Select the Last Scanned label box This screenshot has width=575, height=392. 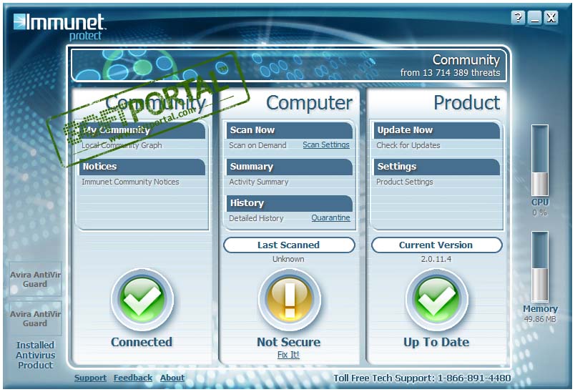coord(289,245)
